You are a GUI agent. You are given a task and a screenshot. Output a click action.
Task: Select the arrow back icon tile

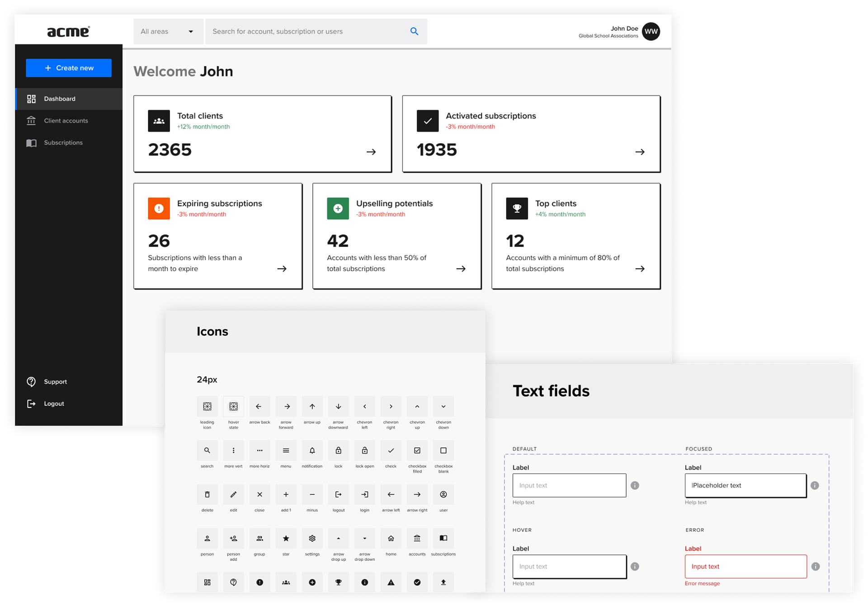[259, 407]
